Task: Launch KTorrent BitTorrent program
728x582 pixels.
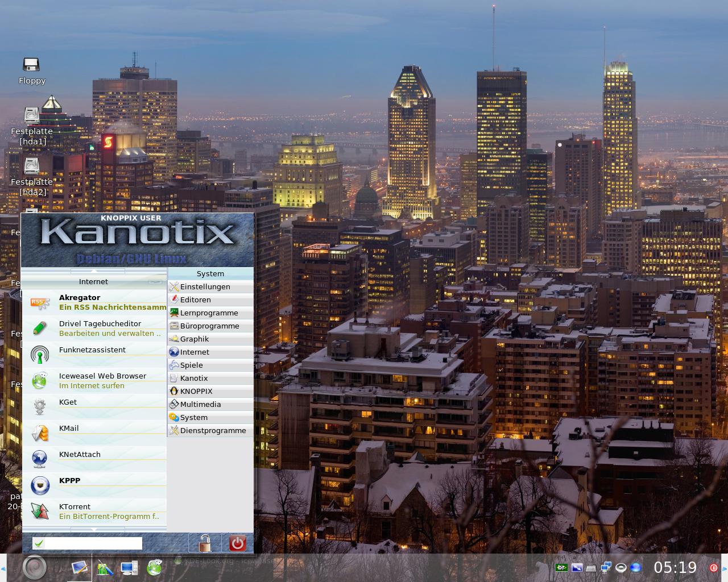Action: [94, 512]
